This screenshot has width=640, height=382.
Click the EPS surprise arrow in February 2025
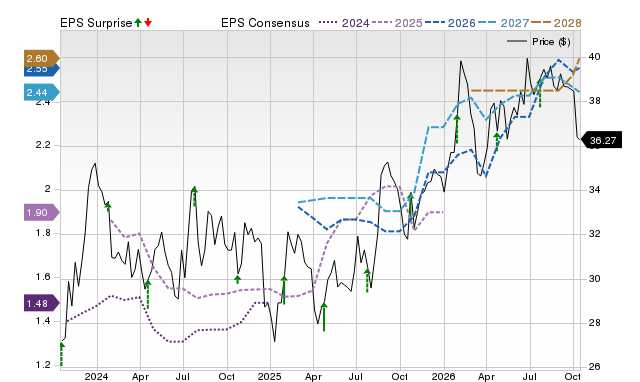pyautogui.click(x=284, y=290)
